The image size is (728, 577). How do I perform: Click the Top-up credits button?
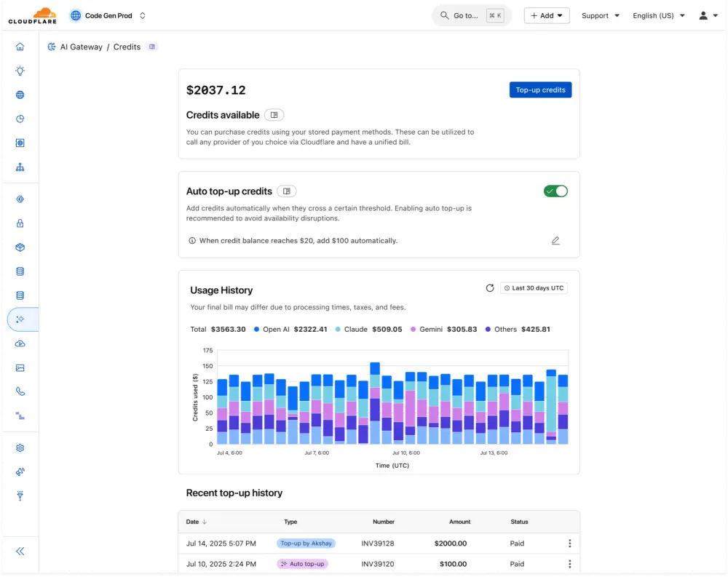click(540, 89)
